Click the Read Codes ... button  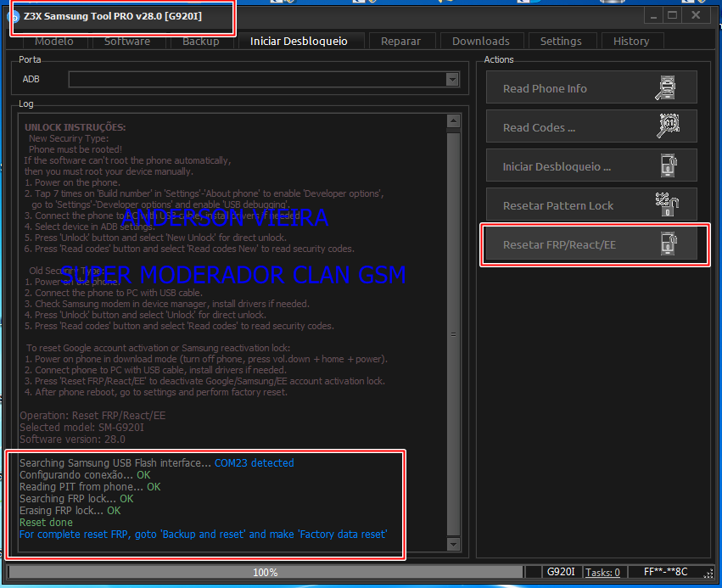591,126
